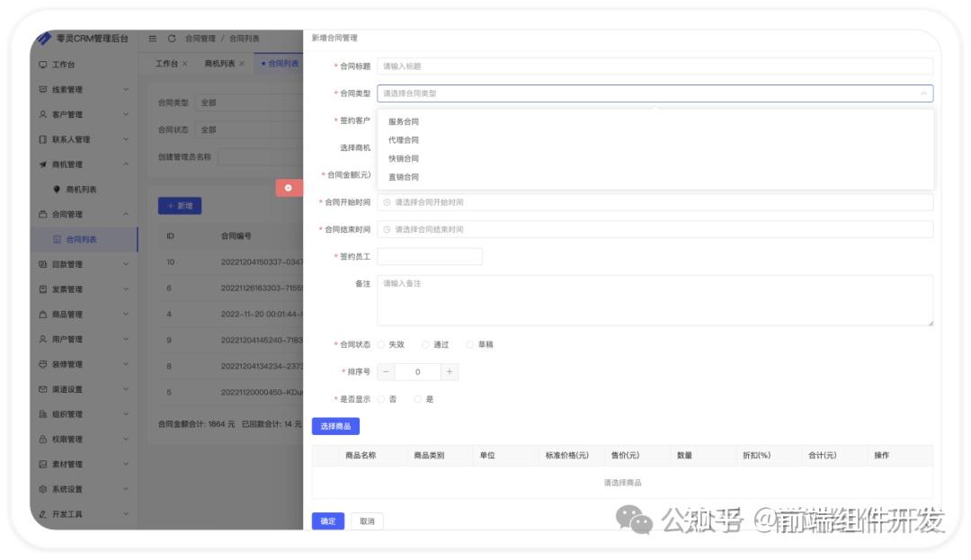Open the 合同开始时间 date picker

[x=655, y=202]
